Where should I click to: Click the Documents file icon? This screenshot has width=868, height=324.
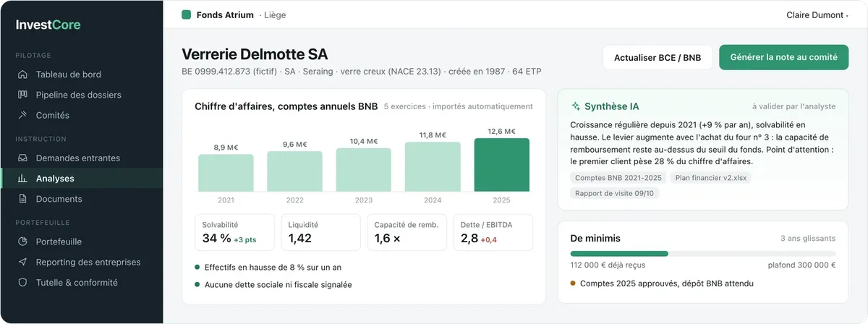tap(22, 199)
